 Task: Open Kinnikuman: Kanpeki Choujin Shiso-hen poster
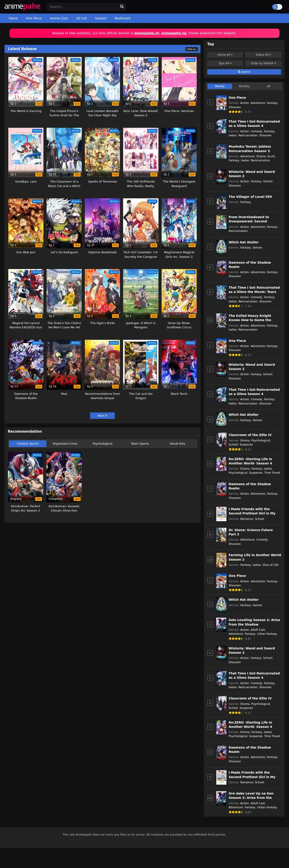64,477
